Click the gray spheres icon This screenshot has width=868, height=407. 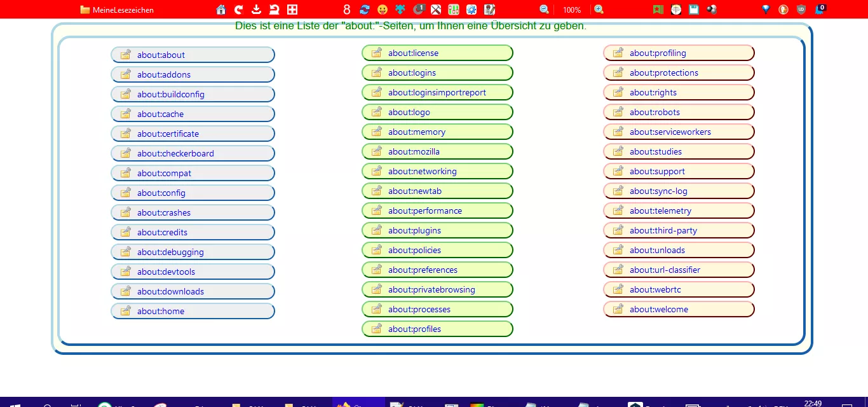coord(712,10)
